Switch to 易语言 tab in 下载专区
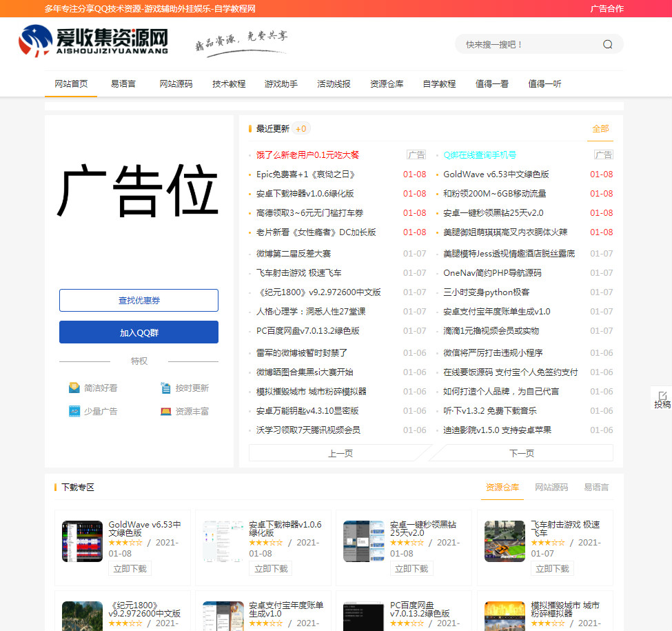Screen dimensions: 672x631 click(x=597, y=488)
